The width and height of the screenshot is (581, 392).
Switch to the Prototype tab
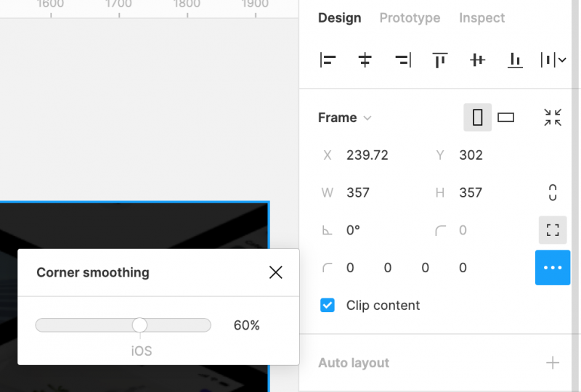410,18
